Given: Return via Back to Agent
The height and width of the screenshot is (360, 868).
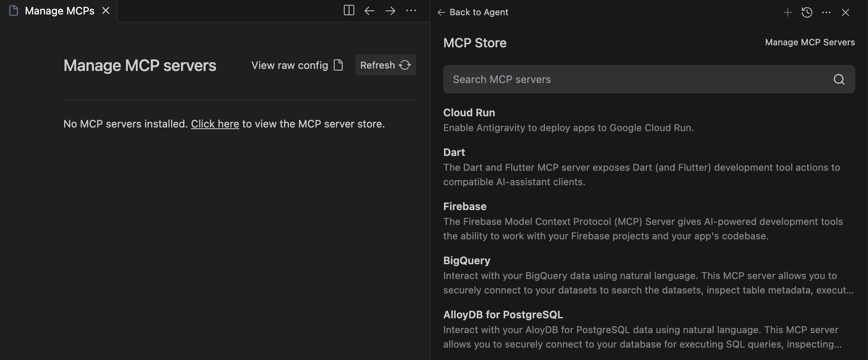Looking at the screenshot, I should (473, 12).
